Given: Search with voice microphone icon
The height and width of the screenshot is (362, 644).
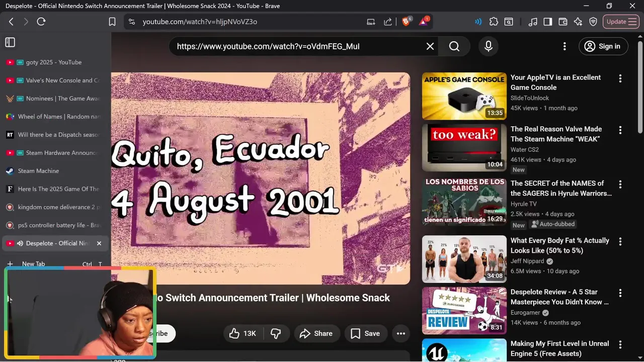Looking at the screenshot, I should pos(488,46).
